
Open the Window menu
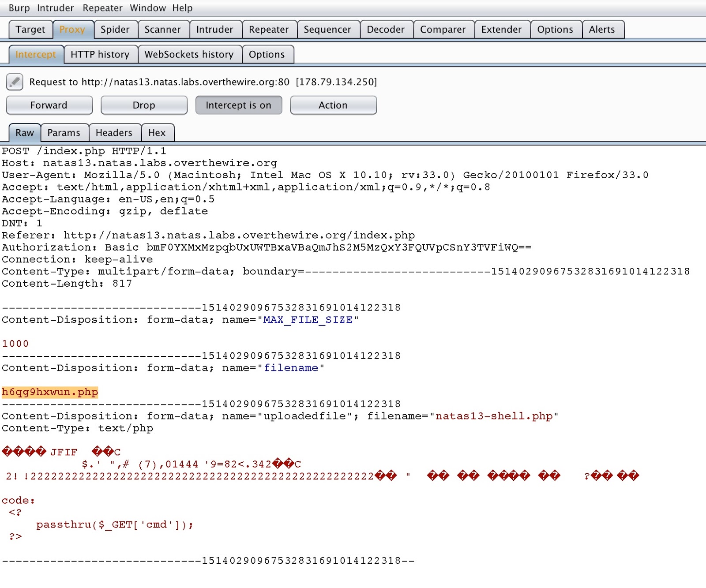[x=148, y=8]
